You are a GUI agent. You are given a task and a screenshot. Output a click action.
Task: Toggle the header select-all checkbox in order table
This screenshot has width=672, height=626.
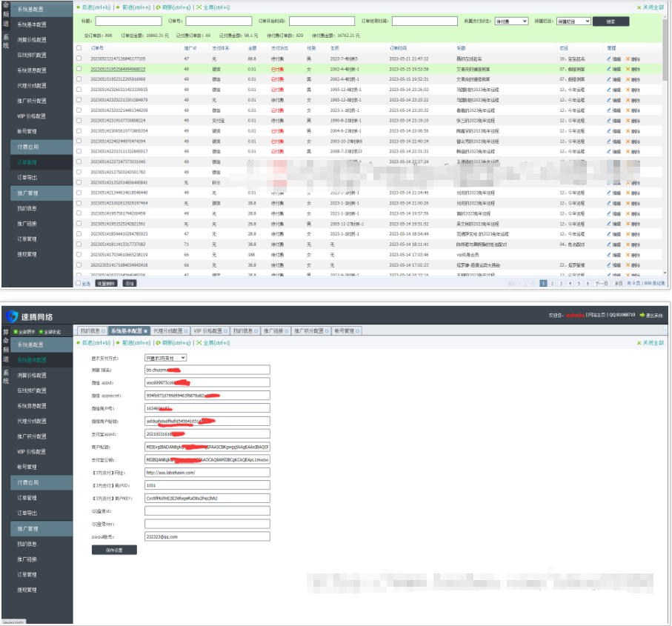tap(79, 47)
